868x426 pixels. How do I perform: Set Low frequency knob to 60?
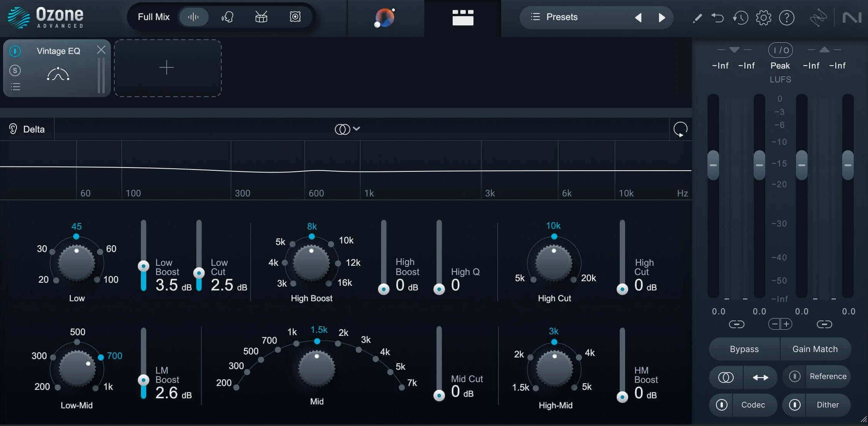click(x=100, y=252)
